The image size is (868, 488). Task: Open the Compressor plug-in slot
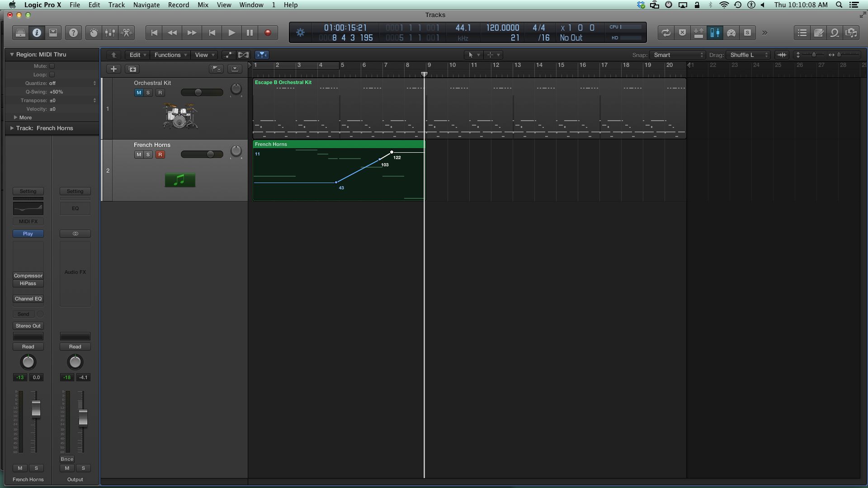click(28, 276)
